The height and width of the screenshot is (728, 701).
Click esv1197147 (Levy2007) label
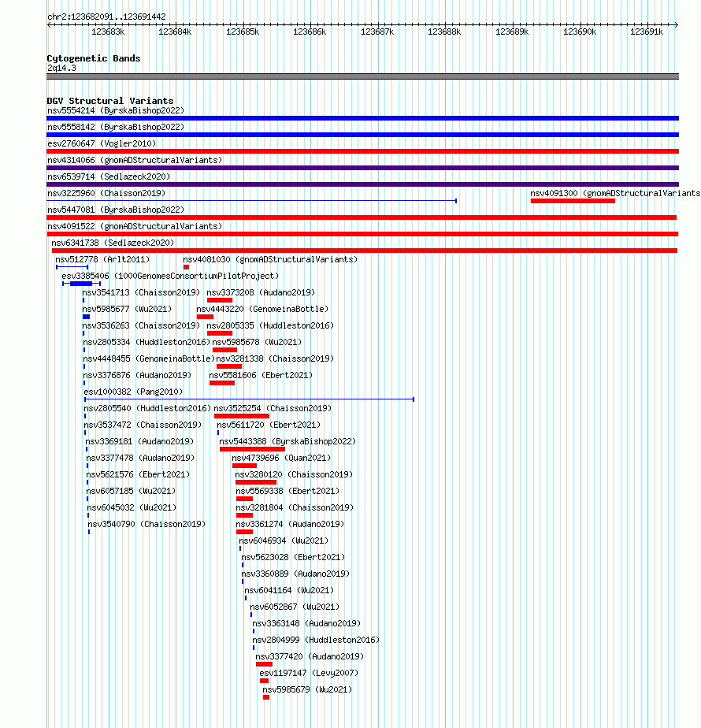(310, 673)
